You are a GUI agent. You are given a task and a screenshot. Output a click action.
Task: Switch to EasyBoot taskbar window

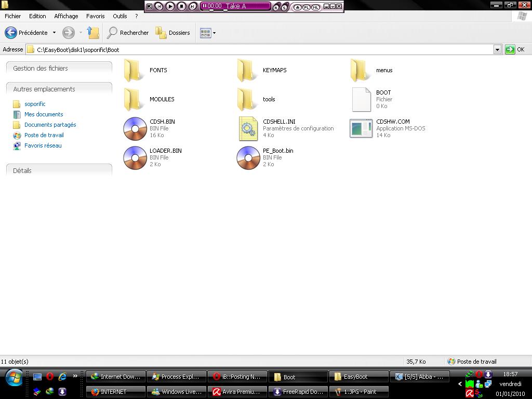[358, 377]
